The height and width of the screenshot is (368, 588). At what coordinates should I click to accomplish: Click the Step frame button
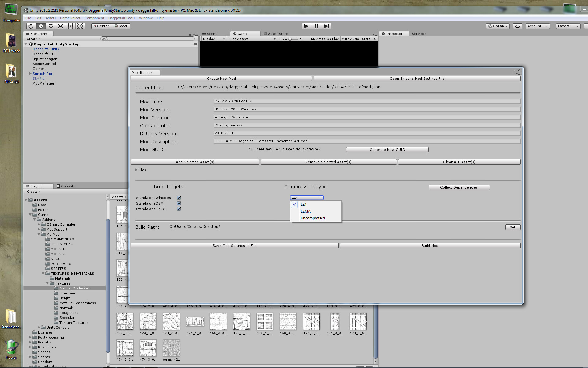tap(326, 26)
